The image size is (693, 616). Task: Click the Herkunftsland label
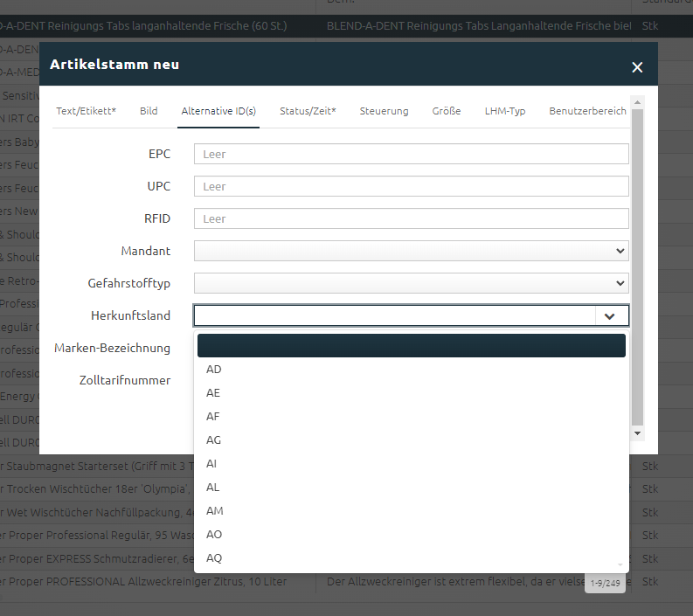[130, 315]
